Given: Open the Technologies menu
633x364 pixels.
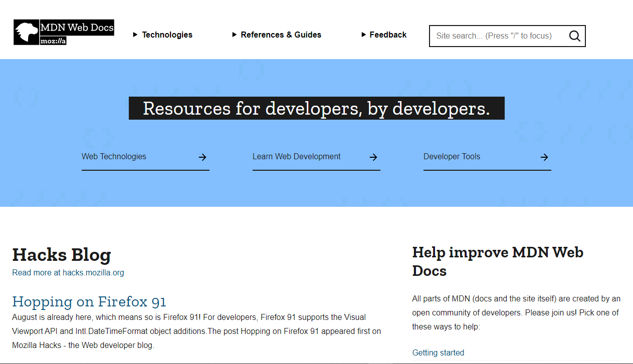Looking at the screenshot, I should pyautogui.click(x=167, y=35).
